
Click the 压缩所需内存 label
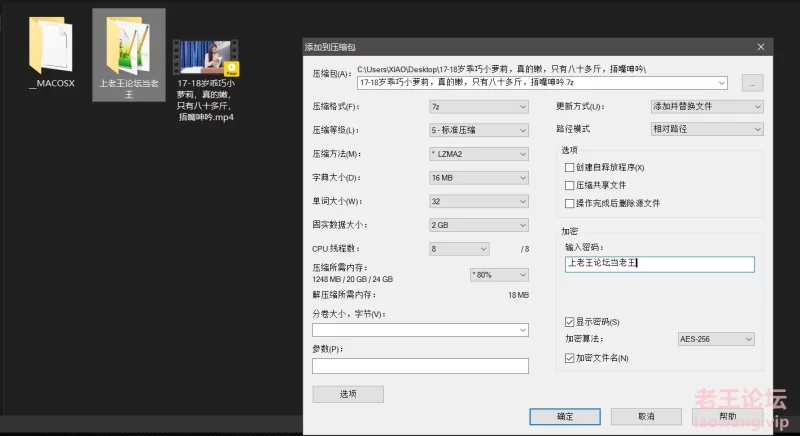pyautogui.click(x=340, y=268)
